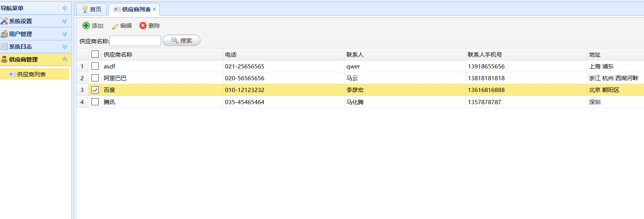Click the System Settings wrench icon
This screenshot has width=644, height=219.
[x=4, y=21]
